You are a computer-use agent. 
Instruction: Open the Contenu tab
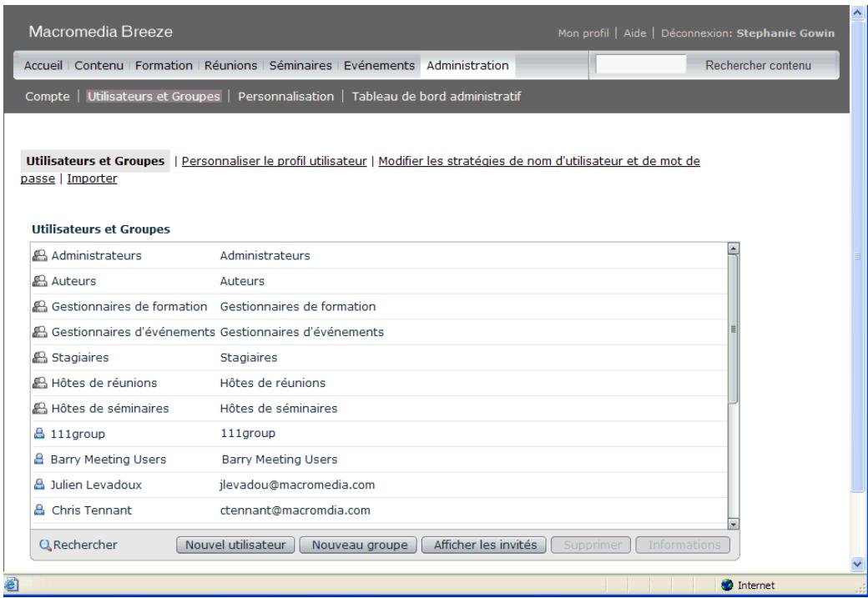(x=98, y=65)
